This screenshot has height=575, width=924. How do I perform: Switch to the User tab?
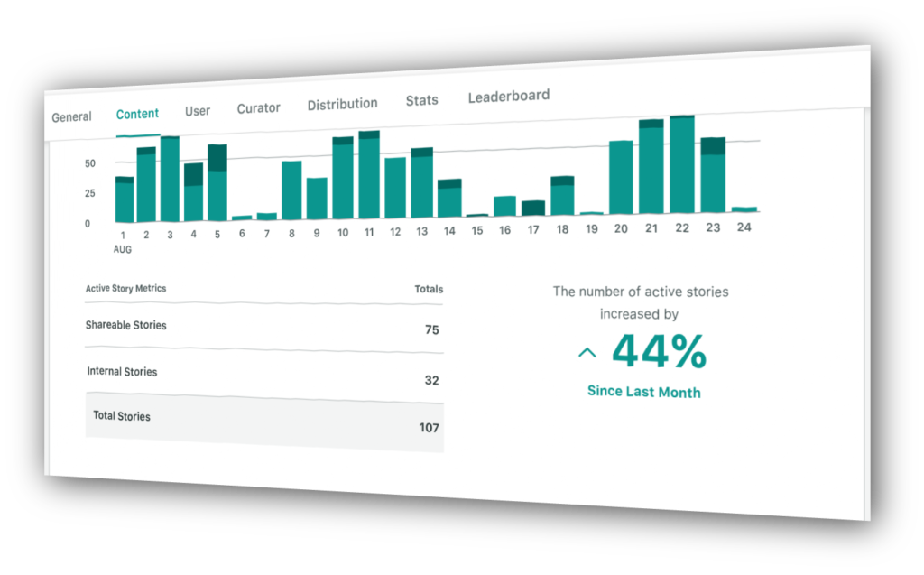click(x=198, y=111)
